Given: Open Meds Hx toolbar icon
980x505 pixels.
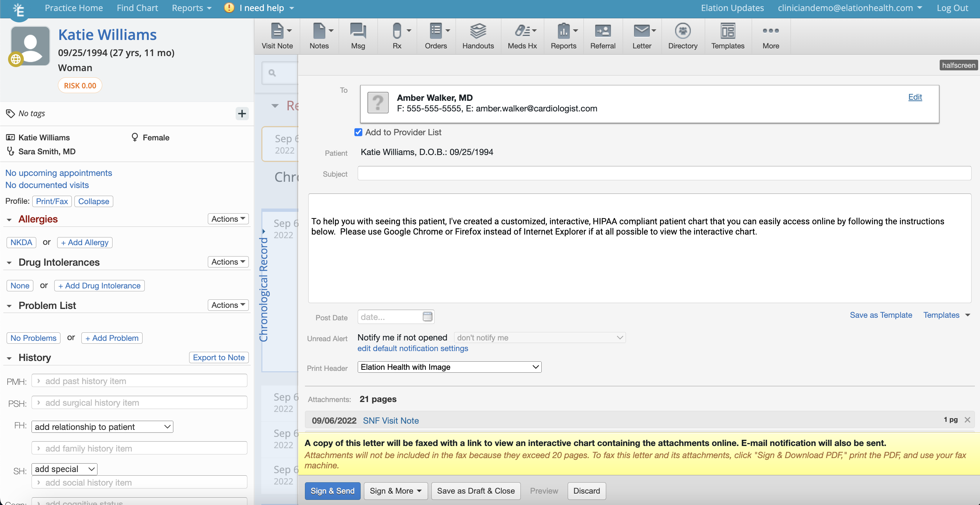Looking at the screenshot, I should [522, 36].
